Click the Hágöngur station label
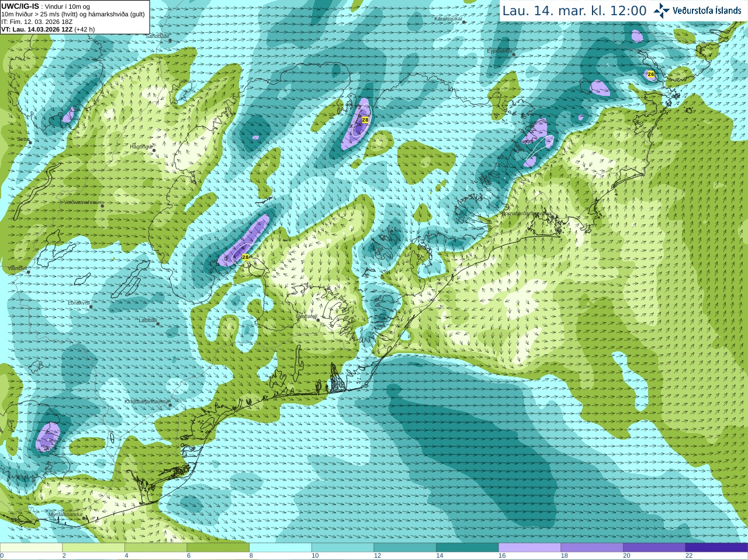The width and height of the screenshot is (748, 560). pos(140,147)
